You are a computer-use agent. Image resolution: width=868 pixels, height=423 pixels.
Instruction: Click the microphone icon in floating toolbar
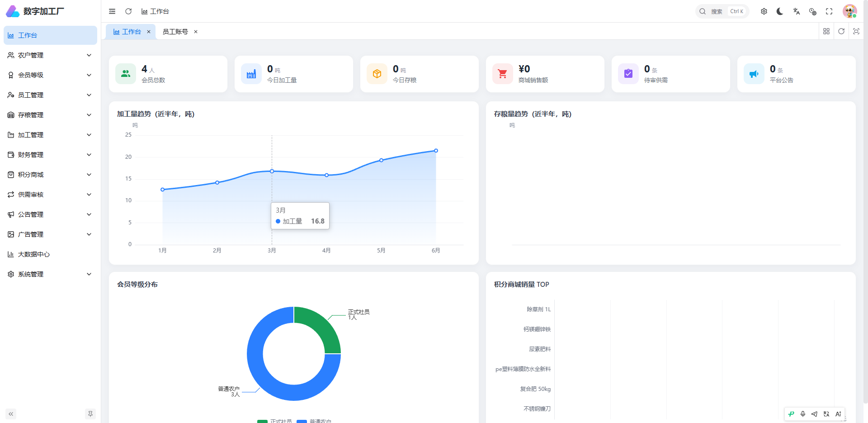tap(803, 414)
